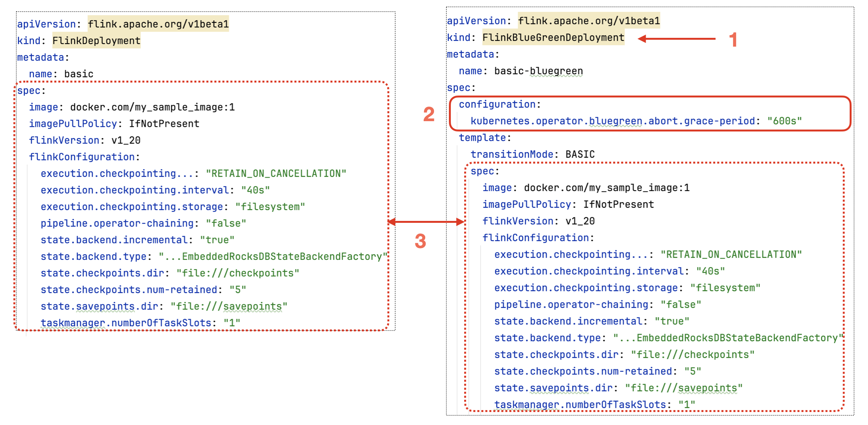Click the template key in the right panel
Screen dimensions: 868x425
coord(482,138)
